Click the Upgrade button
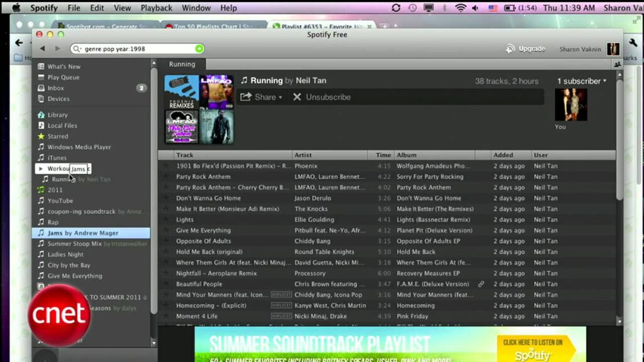Image resolution: width=644 pixels, height=362 pixels. [526, 49]
